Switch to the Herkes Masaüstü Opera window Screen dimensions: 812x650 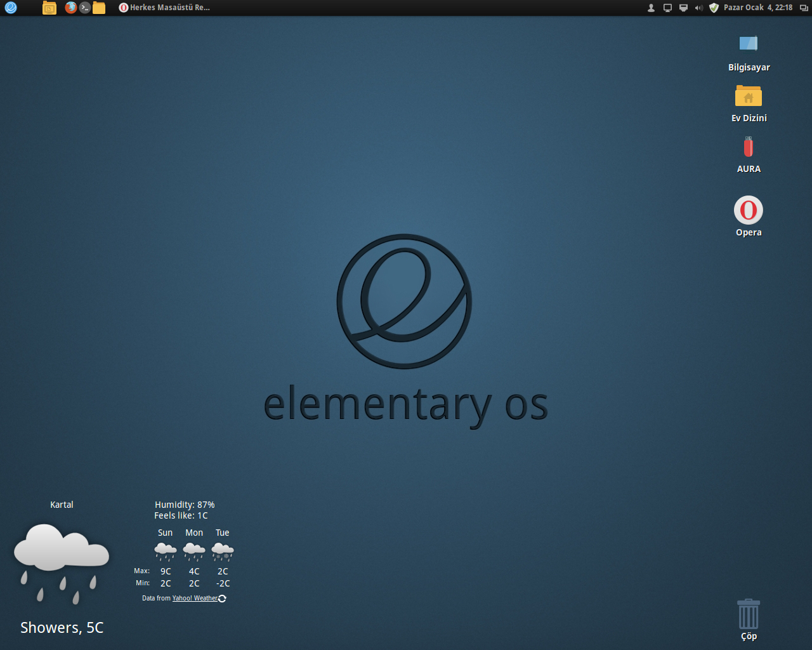[164, 8]
